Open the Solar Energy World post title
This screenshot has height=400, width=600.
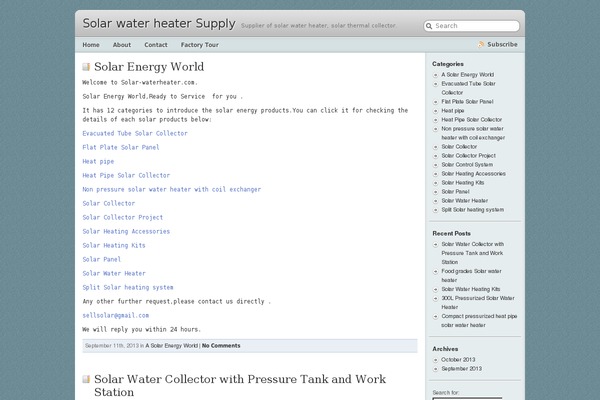click(149, 67)
